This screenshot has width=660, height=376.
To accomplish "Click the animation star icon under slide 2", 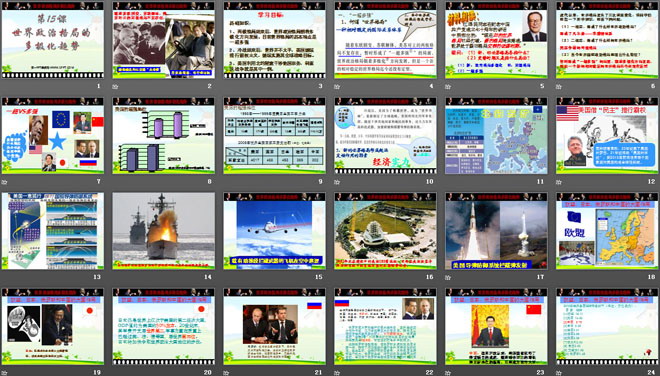I will (x=115, y=87).
